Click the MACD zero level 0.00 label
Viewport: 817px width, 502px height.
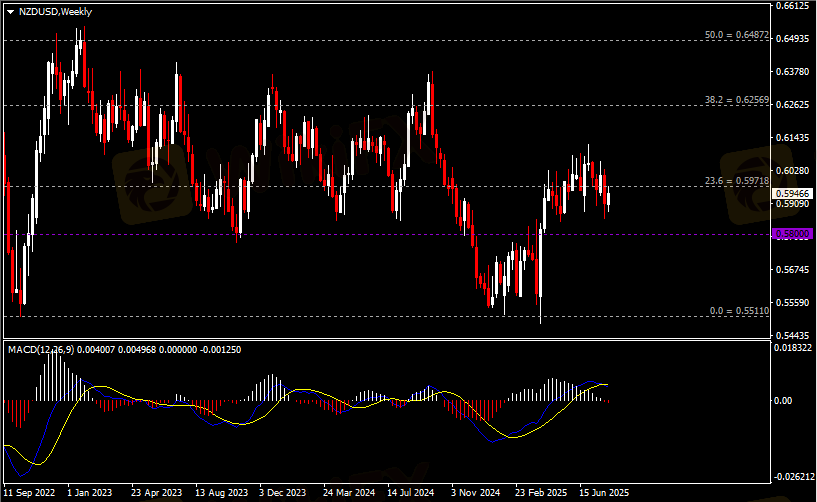point(786,401)
